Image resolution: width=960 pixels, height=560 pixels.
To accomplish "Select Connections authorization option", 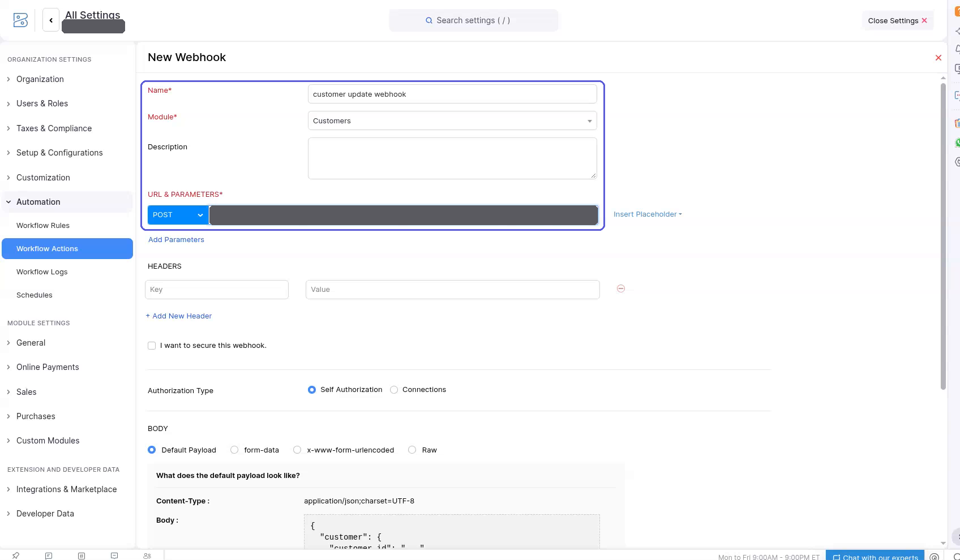I will pos(394,390).
